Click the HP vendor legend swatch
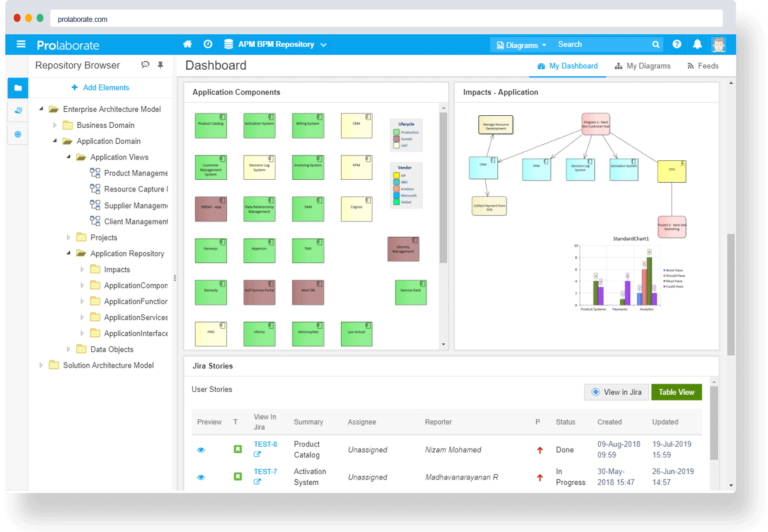Image resolution: width=768 pixels, height=532 pixels. point(396,176)
